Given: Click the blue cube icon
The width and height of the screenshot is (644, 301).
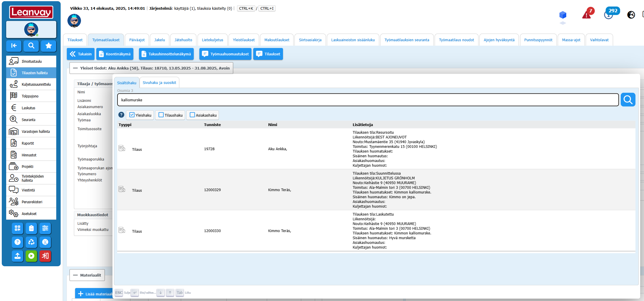Looking at the screenshot, I should coord(563,15).
